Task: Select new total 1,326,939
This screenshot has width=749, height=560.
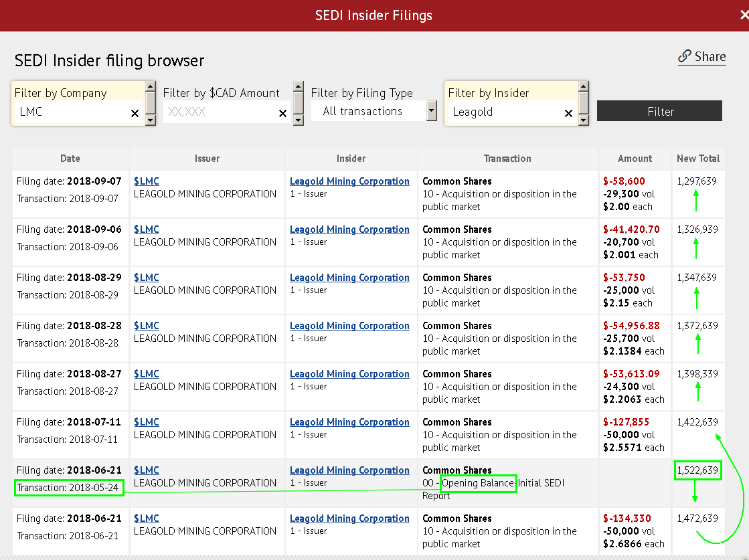Action: [697, 229]
